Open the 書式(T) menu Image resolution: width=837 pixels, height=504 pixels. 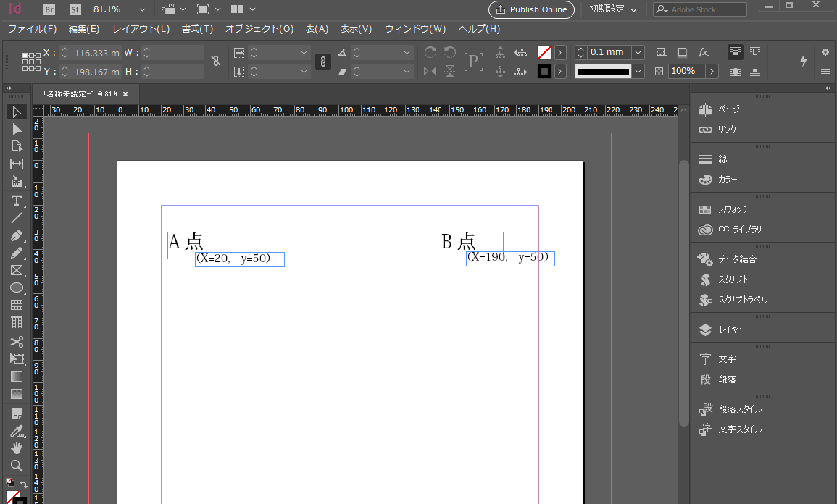coord(198,29)
